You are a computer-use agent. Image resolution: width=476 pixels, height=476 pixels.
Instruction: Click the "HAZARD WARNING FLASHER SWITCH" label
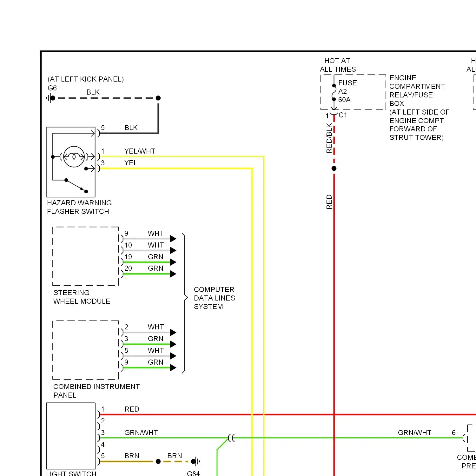tap(79, 207)
